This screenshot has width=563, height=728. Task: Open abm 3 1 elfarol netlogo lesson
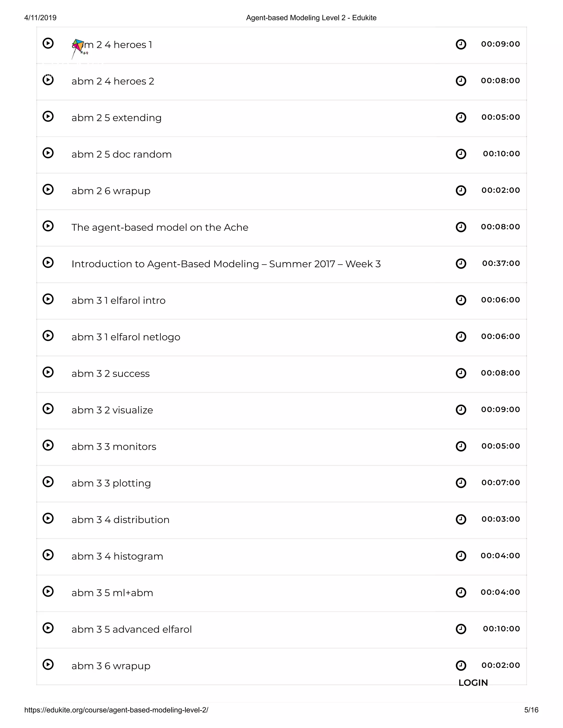click(x=126, y=337)
